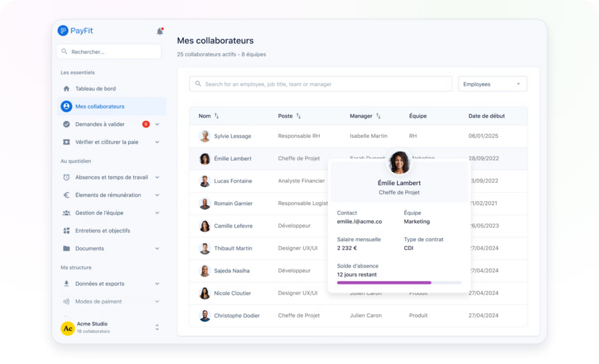Click the Éléments de rémunération euro icon
Screen dimensions: 599x364
pos(66,195)
